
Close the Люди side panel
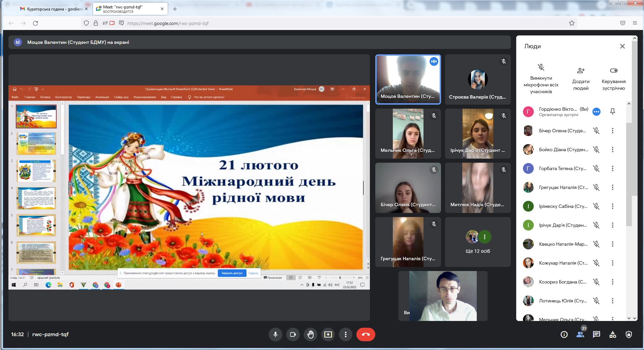(622, 46)
